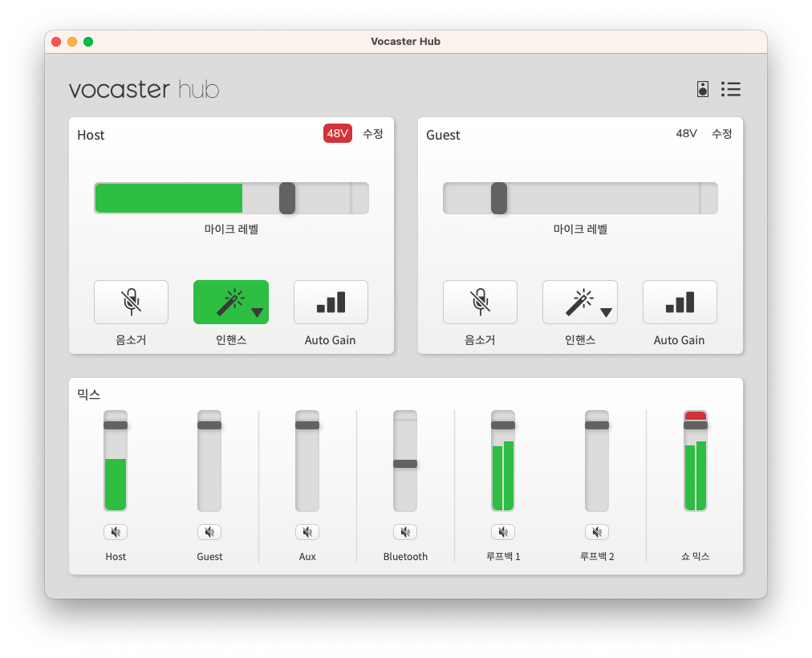812x658 pixels.
Task: Close the Vocaster Hub window
Action: [x=56, y=42]
